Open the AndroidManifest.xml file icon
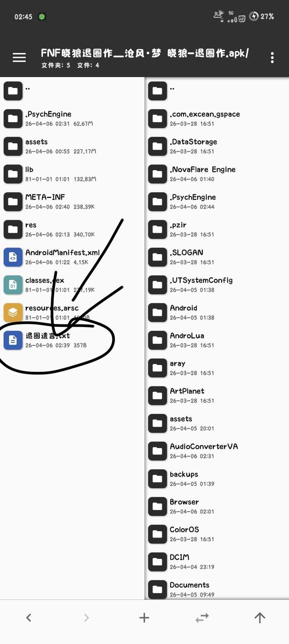289x644 pixels. [x=13, y=257]
